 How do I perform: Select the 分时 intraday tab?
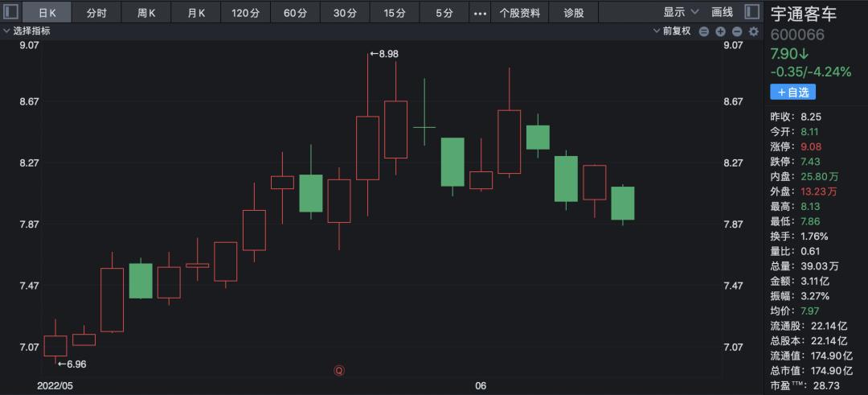click(x=96, y=13)
